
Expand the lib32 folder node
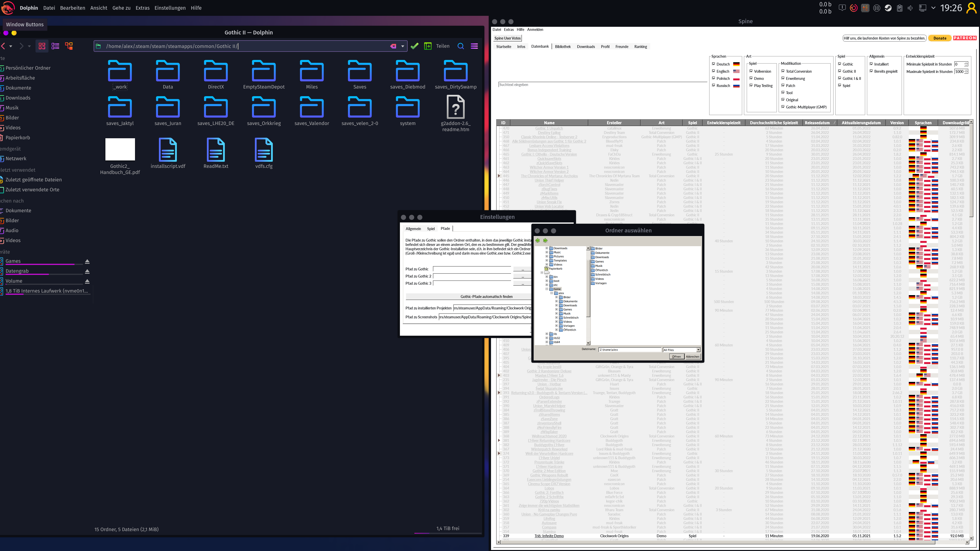pyautogui.click(x=547, y=338)
